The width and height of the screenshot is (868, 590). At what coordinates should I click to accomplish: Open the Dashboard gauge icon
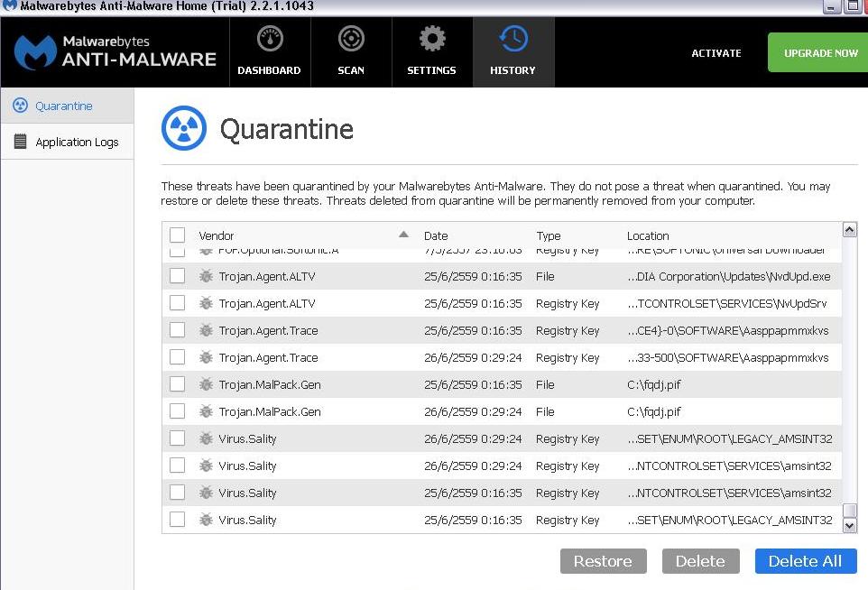(x=270, y=39)
